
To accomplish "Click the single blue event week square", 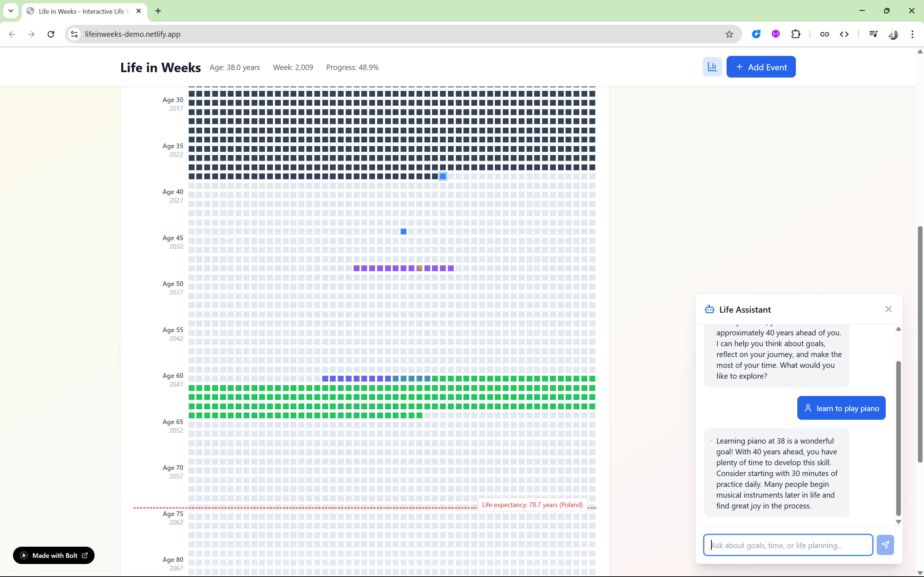I will (x=403, y=232).
